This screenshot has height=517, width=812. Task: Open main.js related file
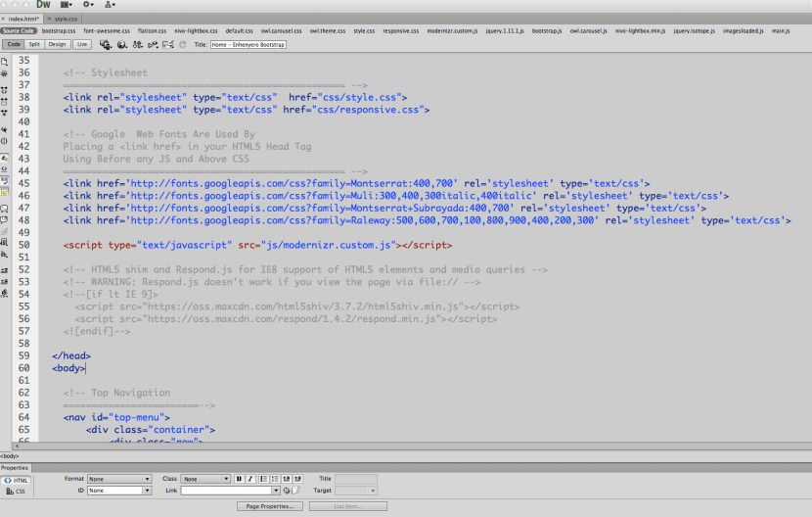(781, 31)
